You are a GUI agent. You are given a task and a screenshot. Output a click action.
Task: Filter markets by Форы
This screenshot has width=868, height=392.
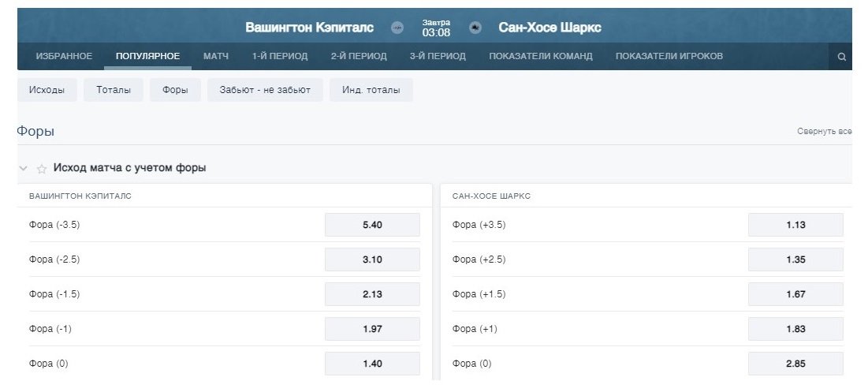point(175,90)
